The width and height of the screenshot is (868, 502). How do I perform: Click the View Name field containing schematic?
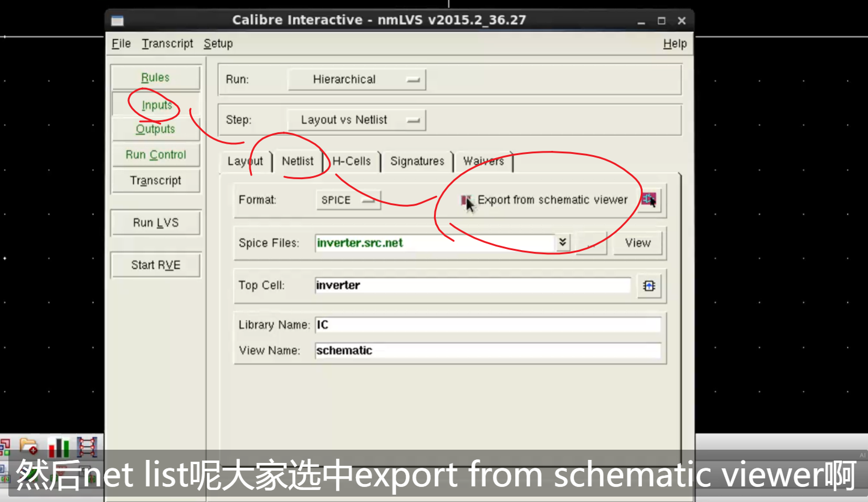[487, 350]
